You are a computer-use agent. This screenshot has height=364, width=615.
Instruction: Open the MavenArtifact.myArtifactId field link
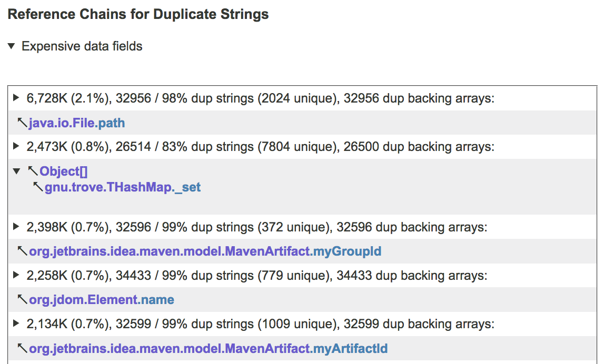pos(208,348)
